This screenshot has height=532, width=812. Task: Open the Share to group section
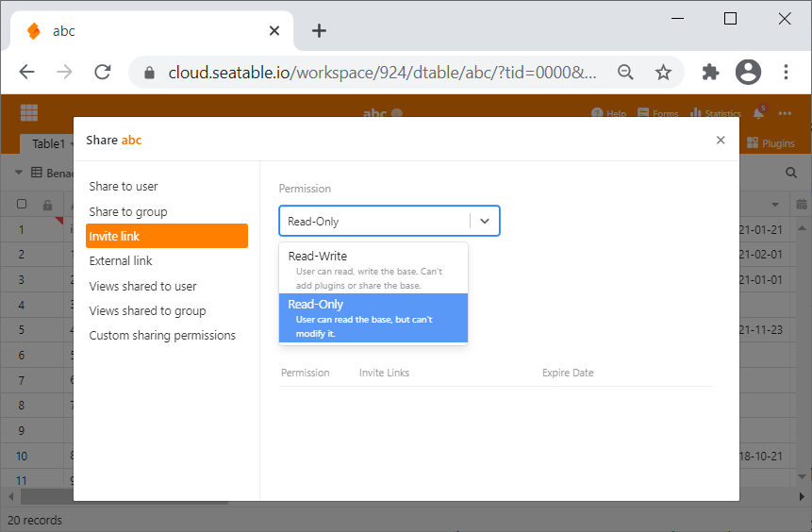point(128,212)
